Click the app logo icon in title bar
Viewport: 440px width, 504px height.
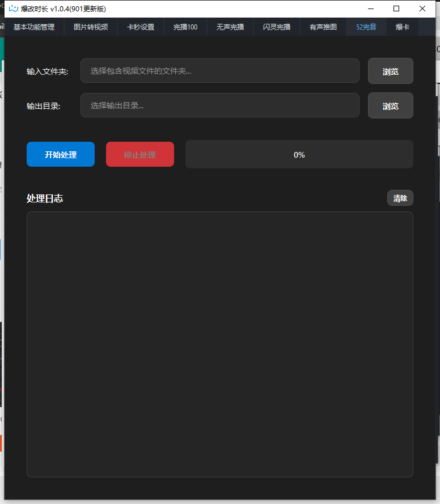coord(14,9)
